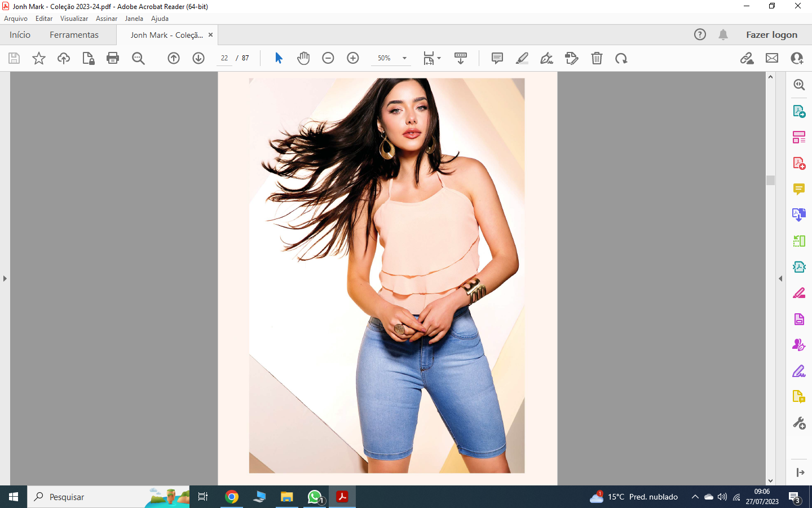Add a sticky note comment
Image resolution: width=812 pixels, height=508 pixels.
pyautogui.click(x=497, y=58)
